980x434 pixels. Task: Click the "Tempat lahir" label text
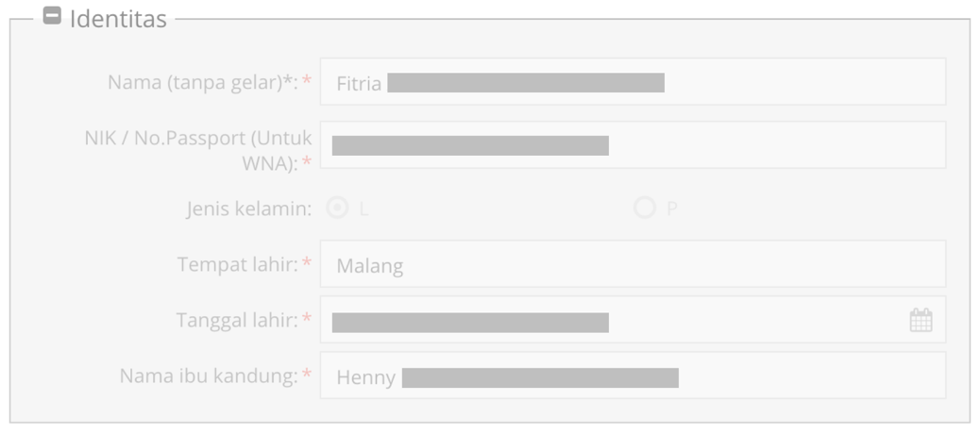238,264
